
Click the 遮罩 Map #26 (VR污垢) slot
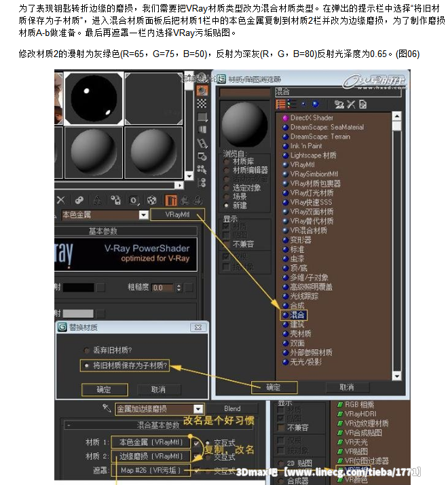151,470
